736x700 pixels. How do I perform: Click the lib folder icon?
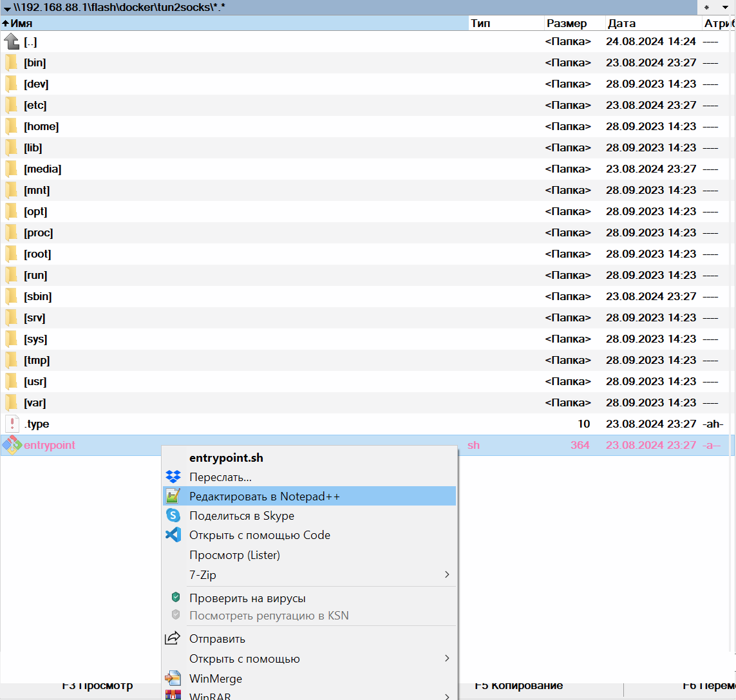11,148
